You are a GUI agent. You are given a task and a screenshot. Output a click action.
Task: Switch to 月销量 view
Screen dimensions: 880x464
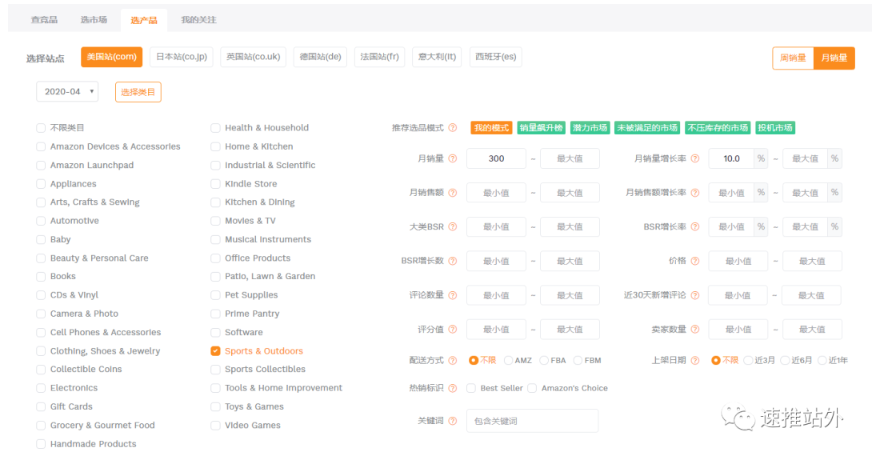[834, 58]
